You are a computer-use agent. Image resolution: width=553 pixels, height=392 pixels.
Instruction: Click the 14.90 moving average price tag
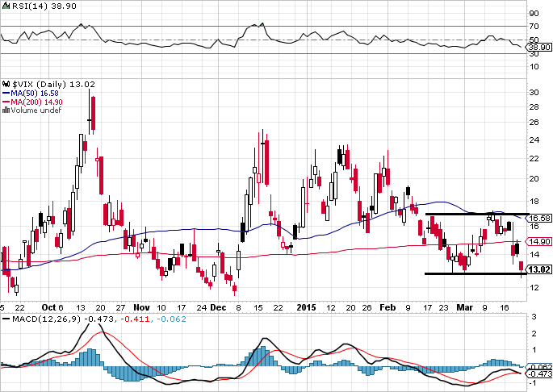[540, 241]
